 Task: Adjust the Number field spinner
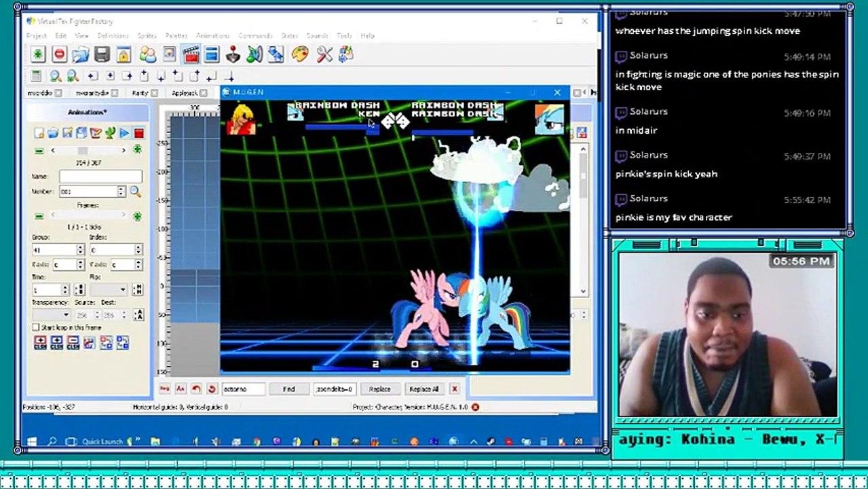coord(121,192)
